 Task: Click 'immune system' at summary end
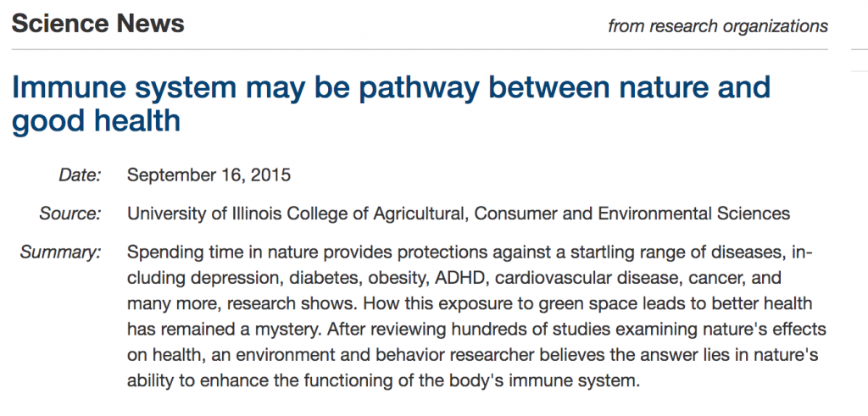(x=577, y=380)
